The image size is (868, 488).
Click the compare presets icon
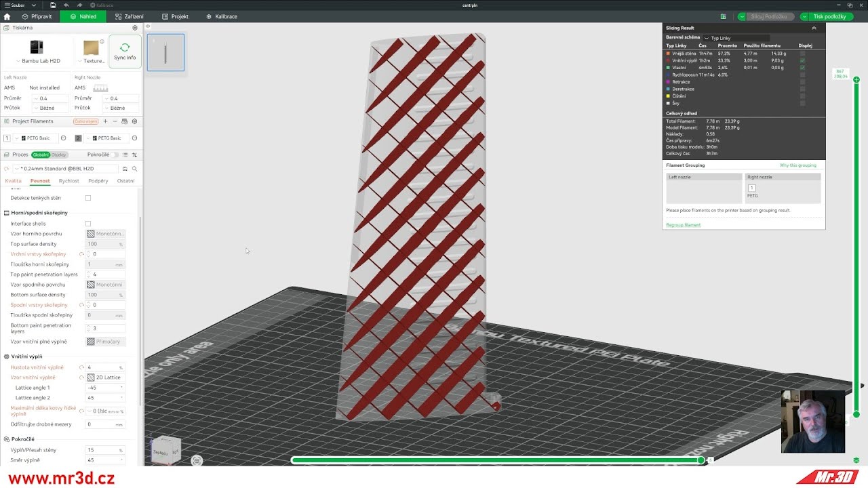(x=134, y=155)
